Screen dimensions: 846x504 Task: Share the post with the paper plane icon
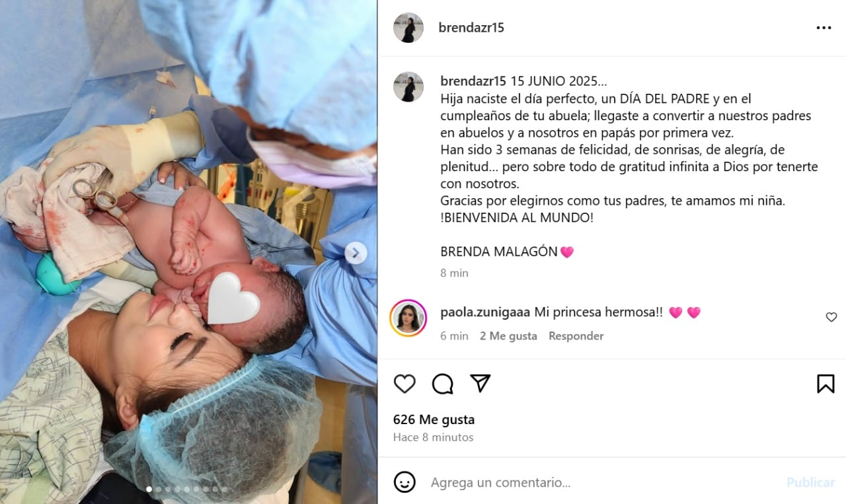coord(481,383)
